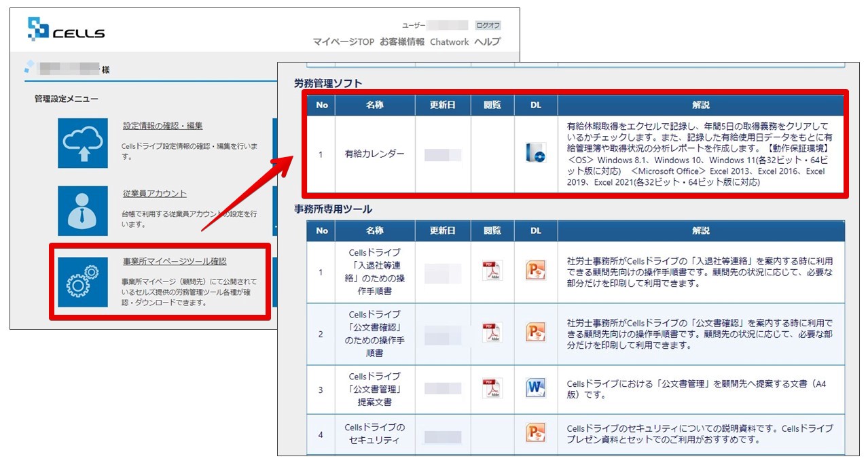Click 事務所専用ツール section heading

point(333,209)
